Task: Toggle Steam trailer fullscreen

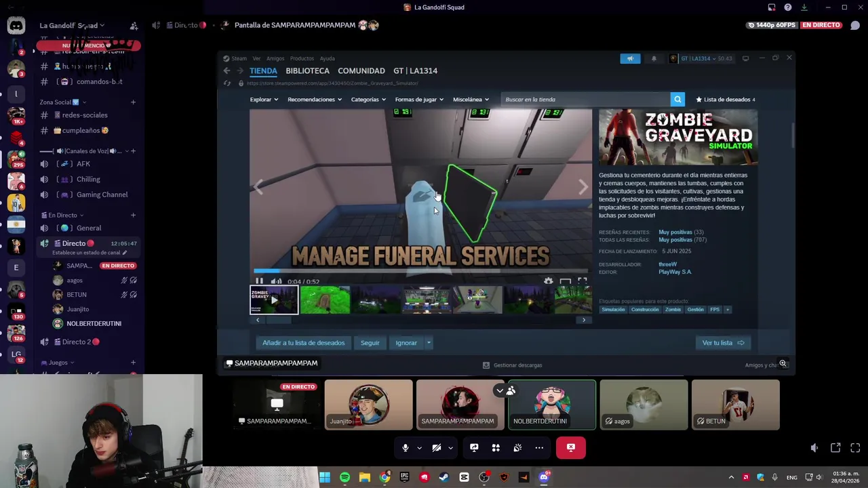Action: point(583,281)
